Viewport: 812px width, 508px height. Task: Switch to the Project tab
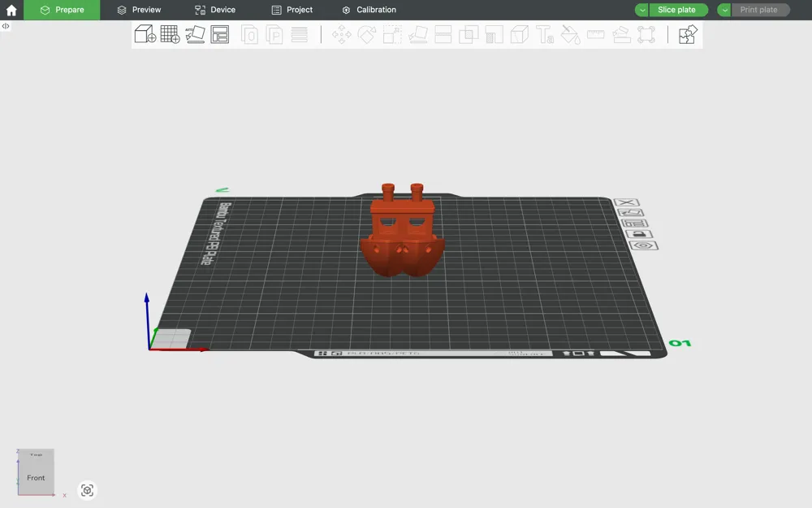(x=292, y=10)
